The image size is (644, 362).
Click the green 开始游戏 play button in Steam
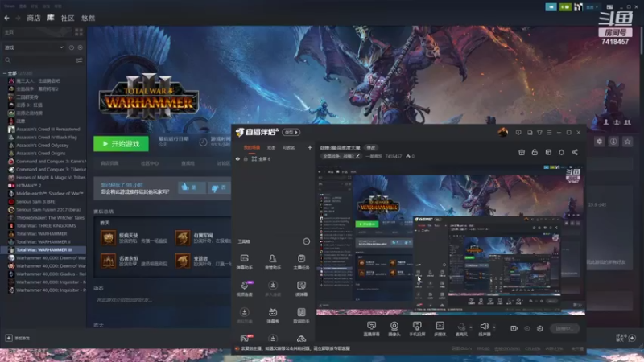[121, 144]
